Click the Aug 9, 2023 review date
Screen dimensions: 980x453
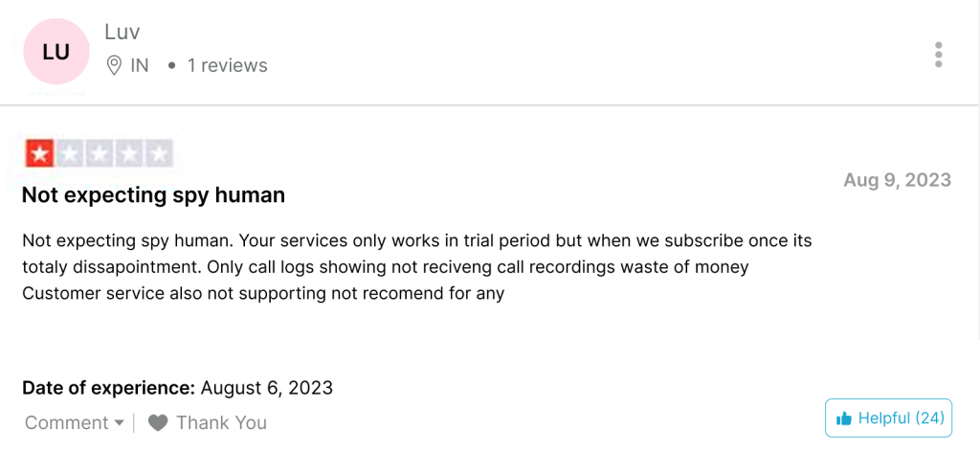[897, 180]
